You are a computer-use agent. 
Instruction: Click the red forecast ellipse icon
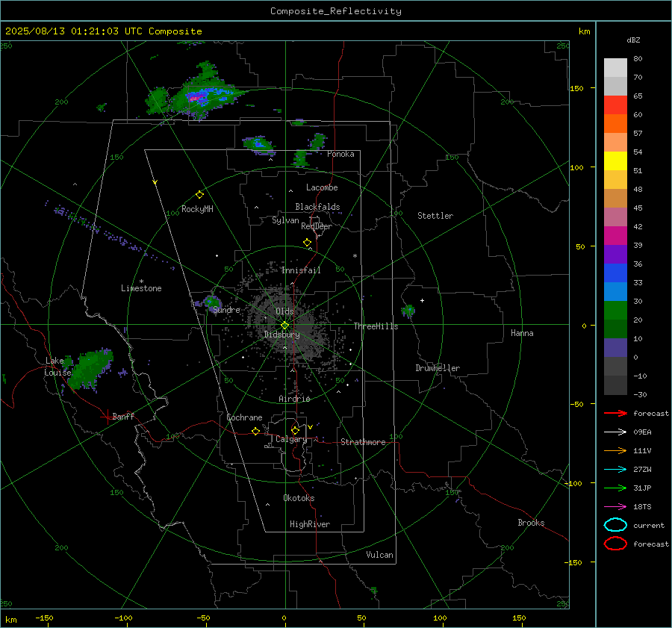[615, 544]
